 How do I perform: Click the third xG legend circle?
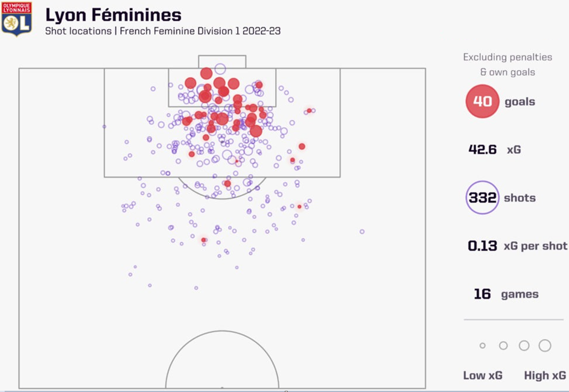pos(524,346)
